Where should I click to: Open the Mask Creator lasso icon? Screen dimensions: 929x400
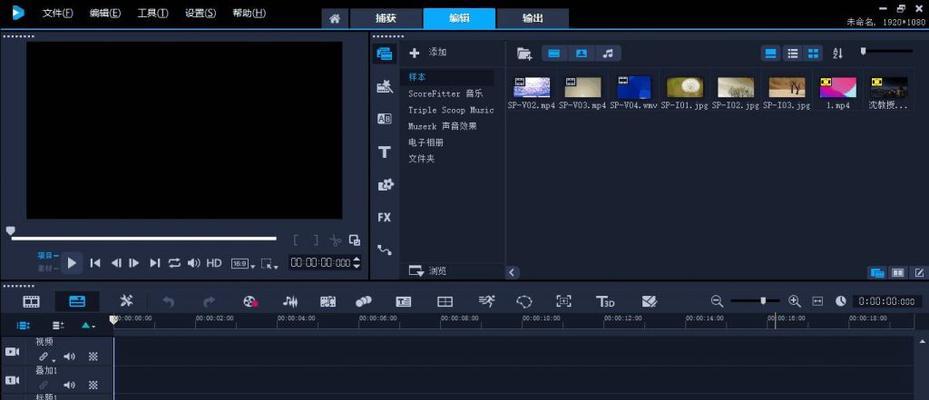pos(524,302)
